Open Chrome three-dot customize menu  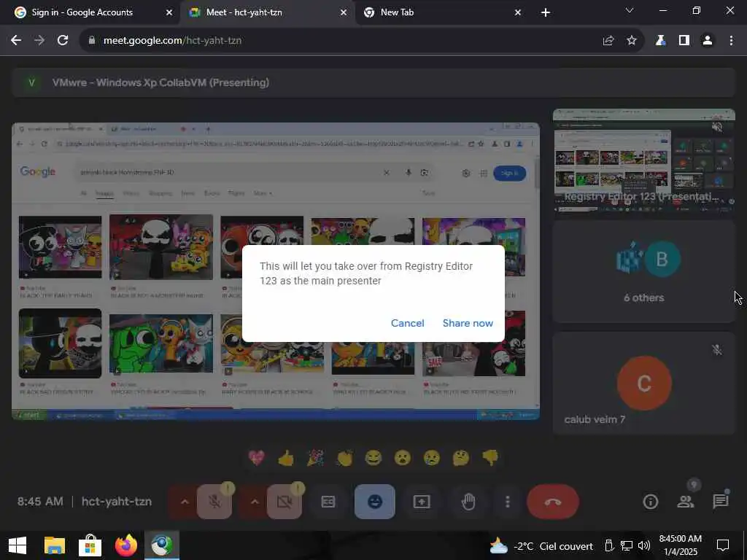[x=731, y=41]
